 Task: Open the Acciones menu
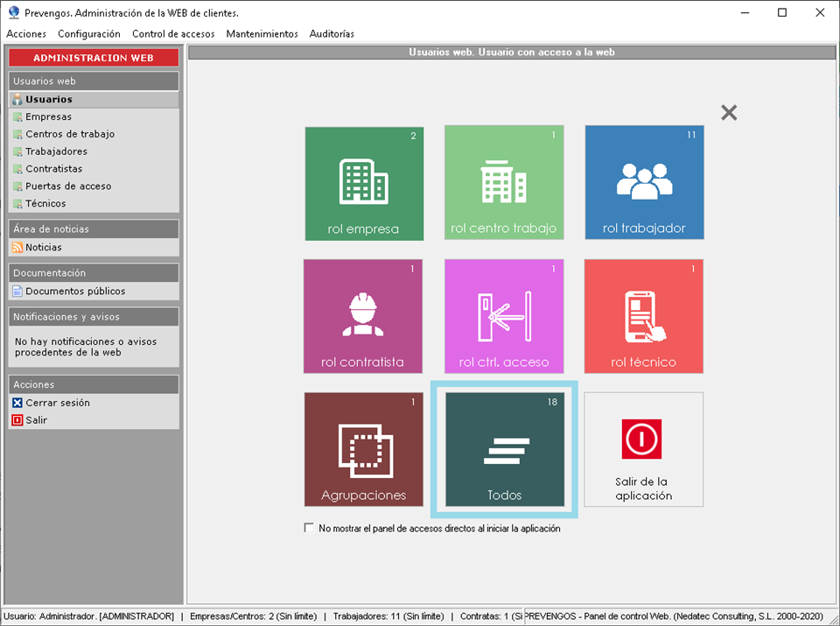[x=26, y=33]
